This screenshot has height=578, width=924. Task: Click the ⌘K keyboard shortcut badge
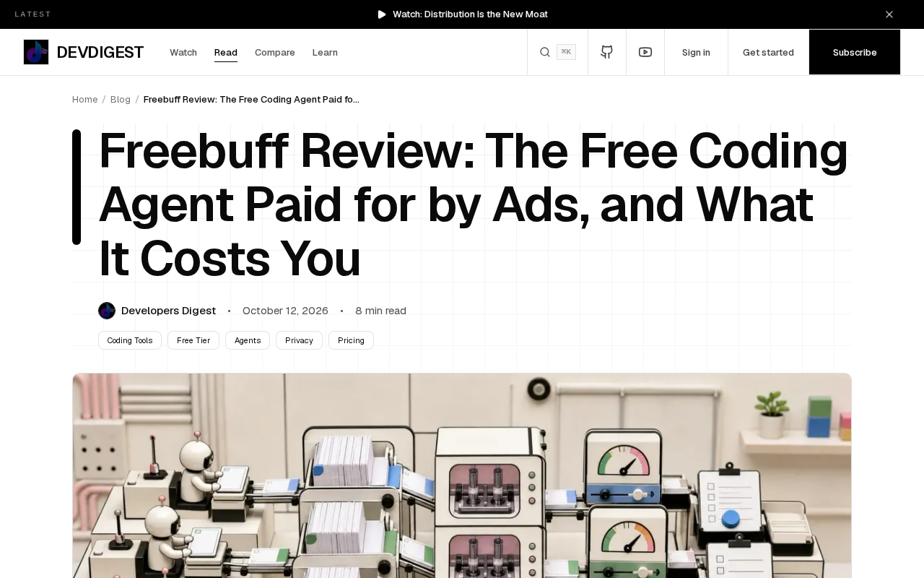pos(566,52)
